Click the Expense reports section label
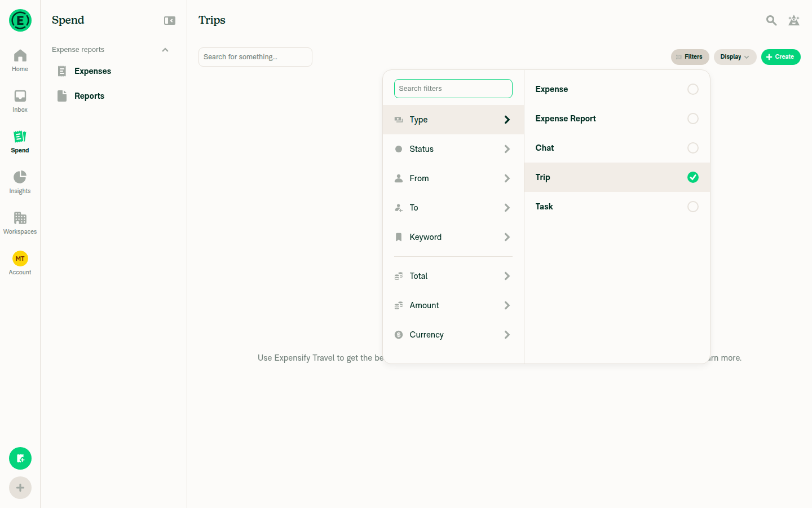The width and height of the screenshot is (812, 508). tap(78, 50)
